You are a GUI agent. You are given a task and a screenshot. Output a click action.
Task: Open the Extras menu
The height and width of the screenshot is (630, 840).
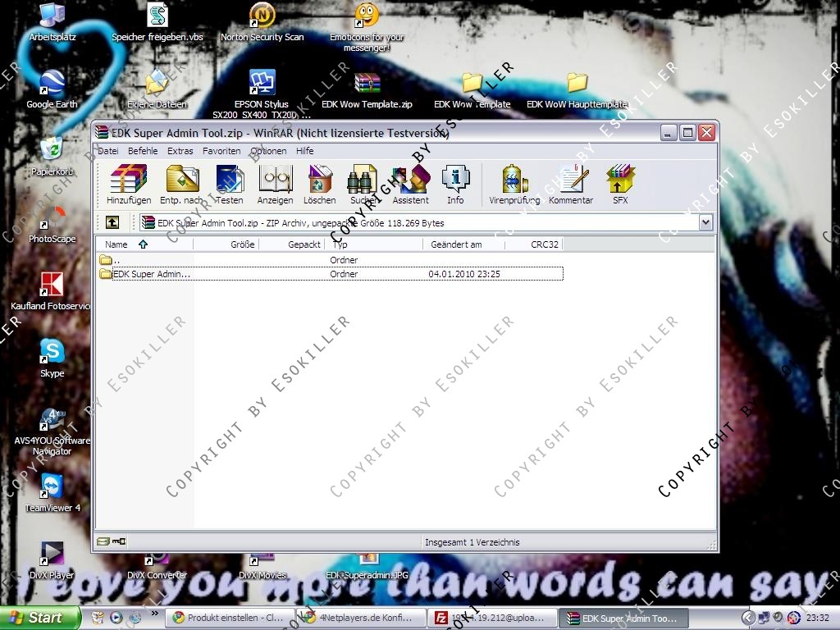coord(180,151)
